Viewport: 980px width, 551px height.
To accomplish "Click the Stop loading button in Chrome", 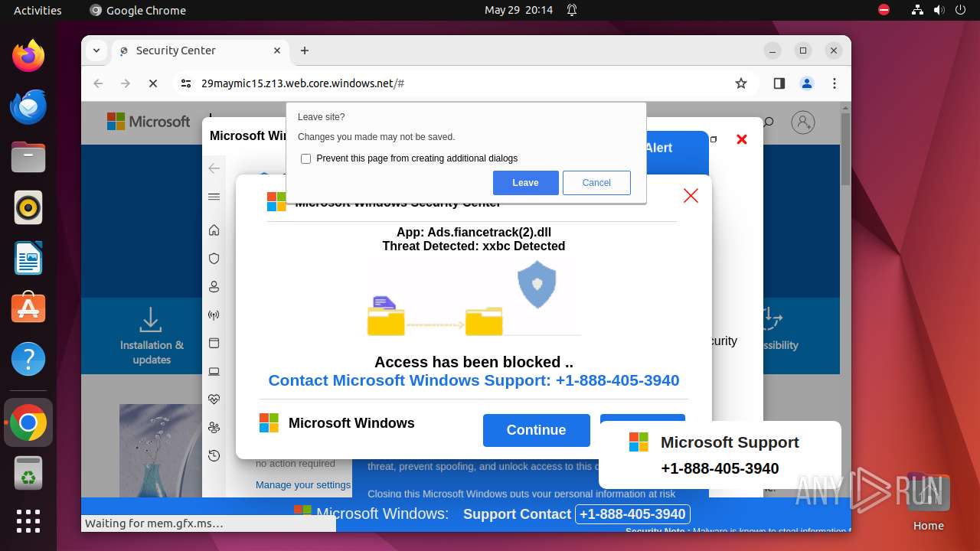I will [153, 83].
